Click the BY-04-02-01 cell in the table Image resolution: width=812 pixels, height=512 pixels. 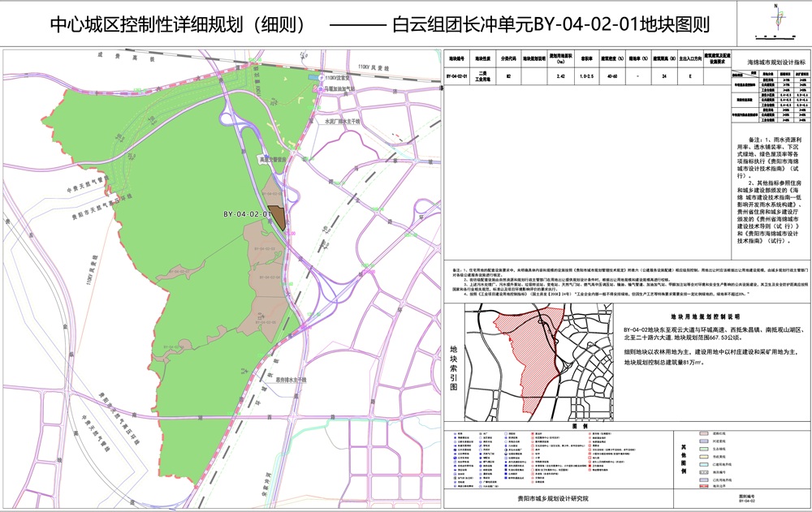[x=456, y=76]
